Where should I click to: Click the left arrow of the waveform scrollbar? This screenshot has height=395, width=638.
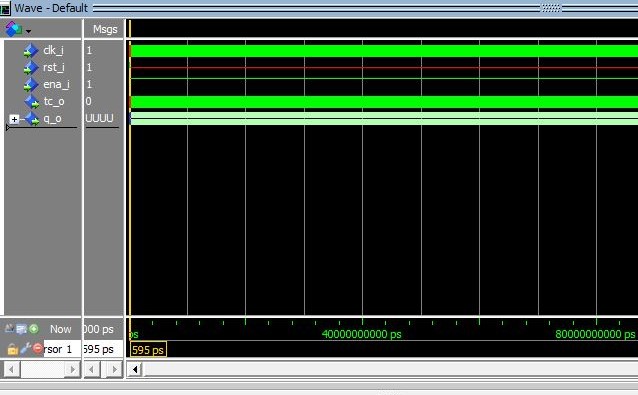135,369
